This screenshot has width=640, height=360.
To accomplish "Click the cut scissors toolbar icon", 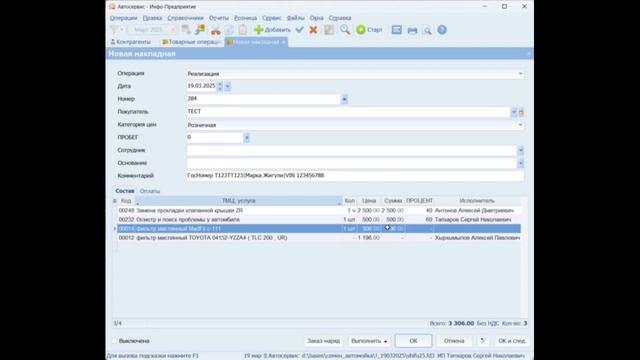I will tap(216, 30).
